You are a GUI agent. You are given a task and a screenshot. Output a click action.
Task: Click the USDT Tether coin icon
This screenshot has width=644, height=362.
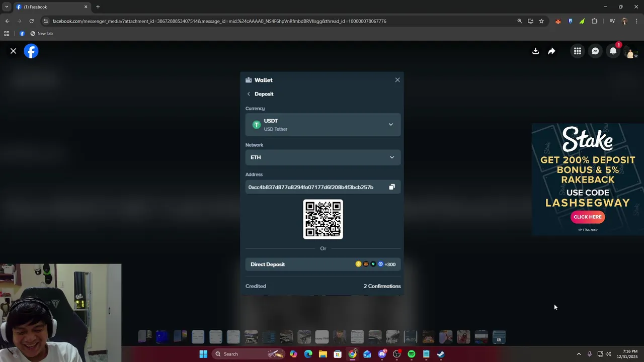(x=257, y=125)
